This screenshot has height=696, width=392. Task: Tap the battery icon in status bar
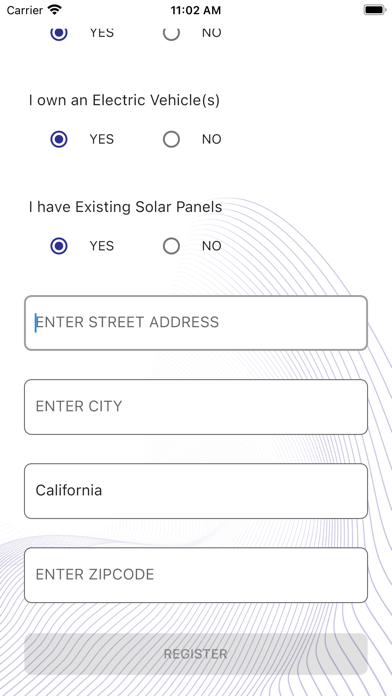click(x=375, y=10)
